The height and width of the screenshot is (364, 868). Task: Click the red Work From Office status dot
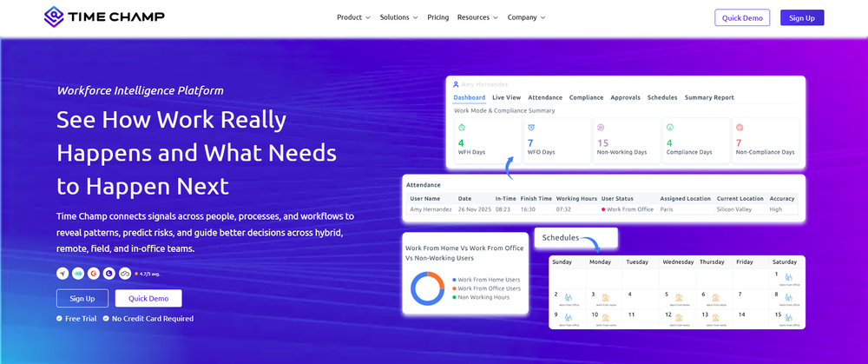[603, 209]
